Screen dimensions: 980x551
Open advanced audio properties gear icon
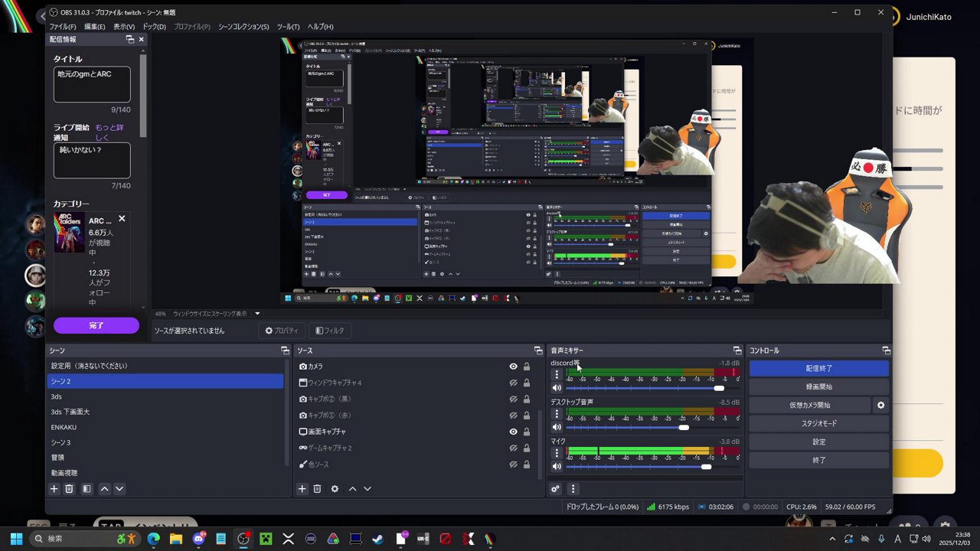[555, 489]
